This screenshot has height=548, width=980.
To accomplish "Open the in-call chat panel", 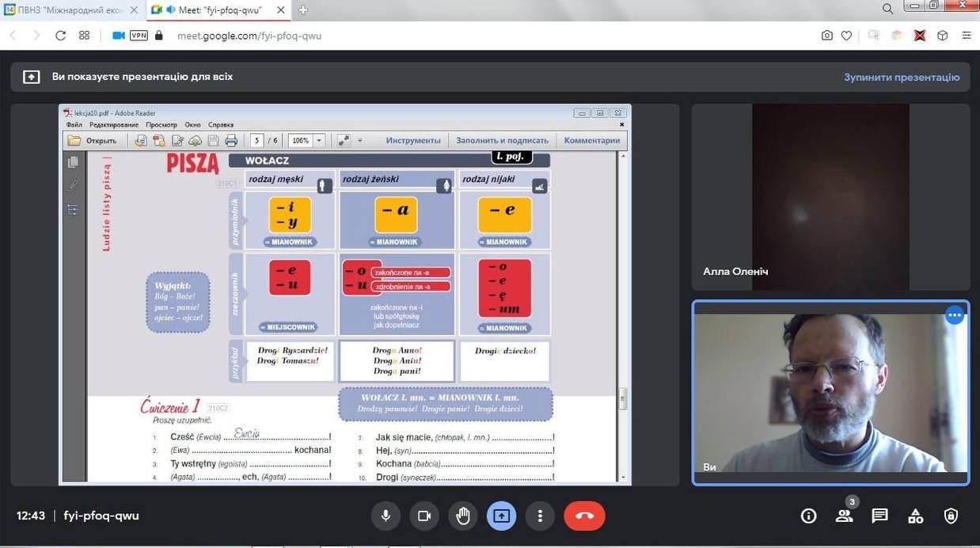I will (x=879, y=516).
